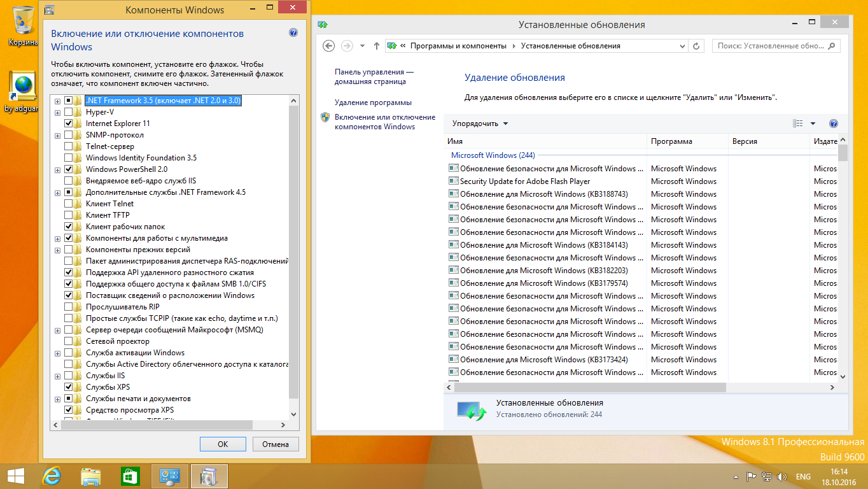The height and width of the screenshot is (489, 868).
Task: Click the shield icon beside Включение или отключение компонентов
Action: 325,117
